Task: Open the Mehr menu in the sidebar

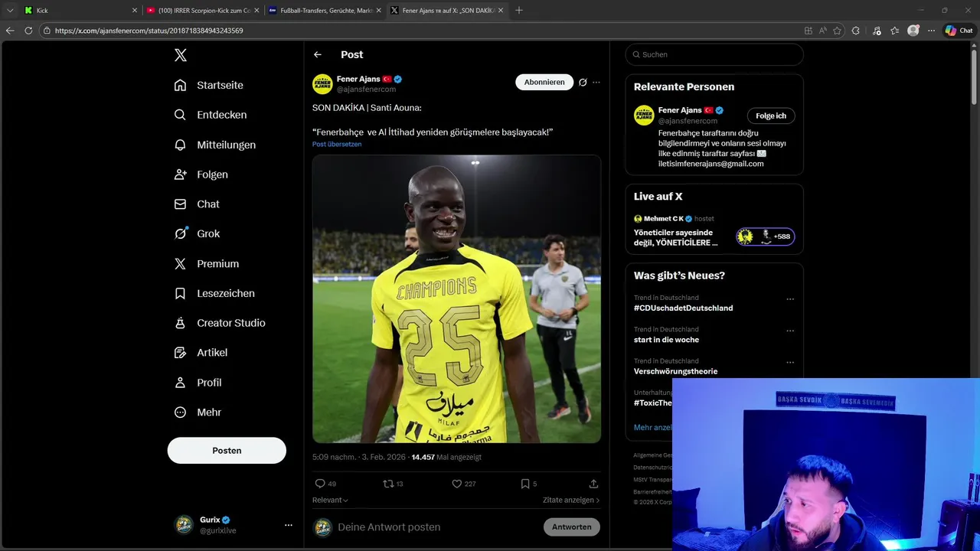Action: click(198, 412)
